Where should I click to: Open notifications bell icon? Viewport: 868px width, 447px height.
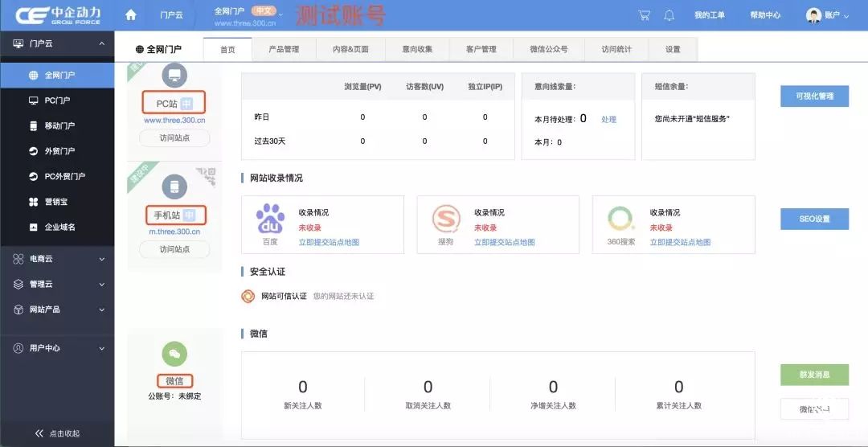669,15
